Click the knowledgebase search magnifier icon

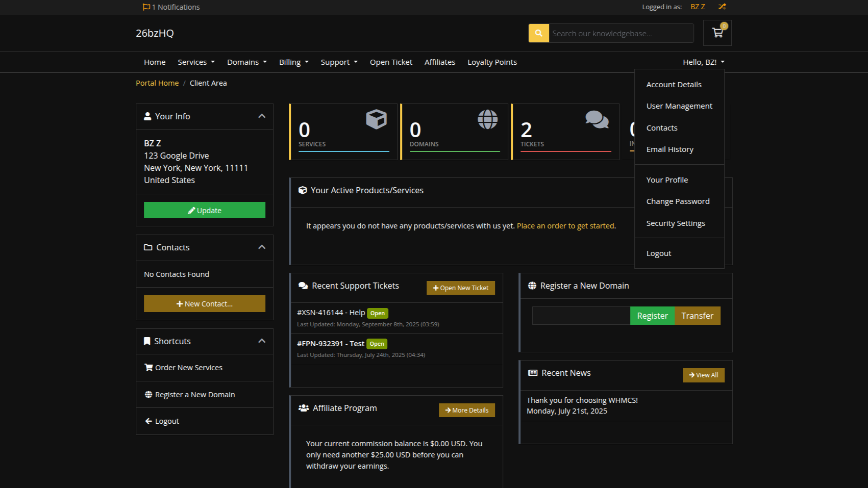point(538,33)
